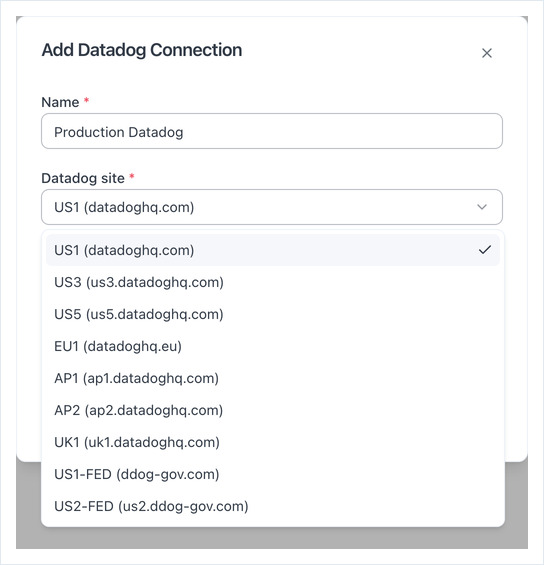Choose AP1 (ap1.datadoghq.com) option
Screen dimensions: 544x565
(273, 378)
